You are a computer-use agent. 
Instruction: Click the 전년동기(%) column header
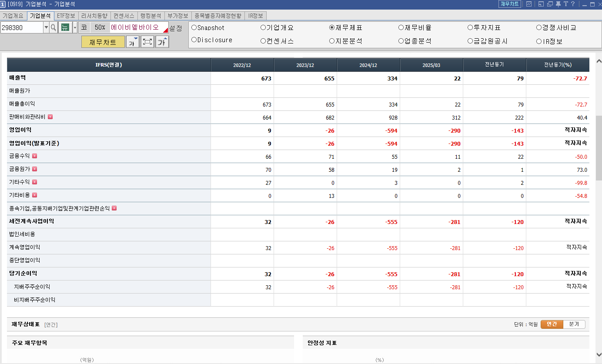(558, 65)
